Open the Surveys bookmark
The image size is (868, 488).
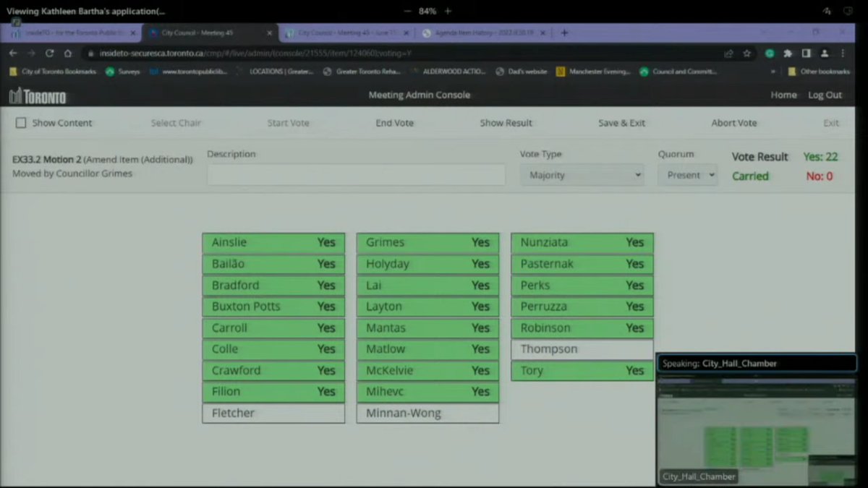pos(123,72)
